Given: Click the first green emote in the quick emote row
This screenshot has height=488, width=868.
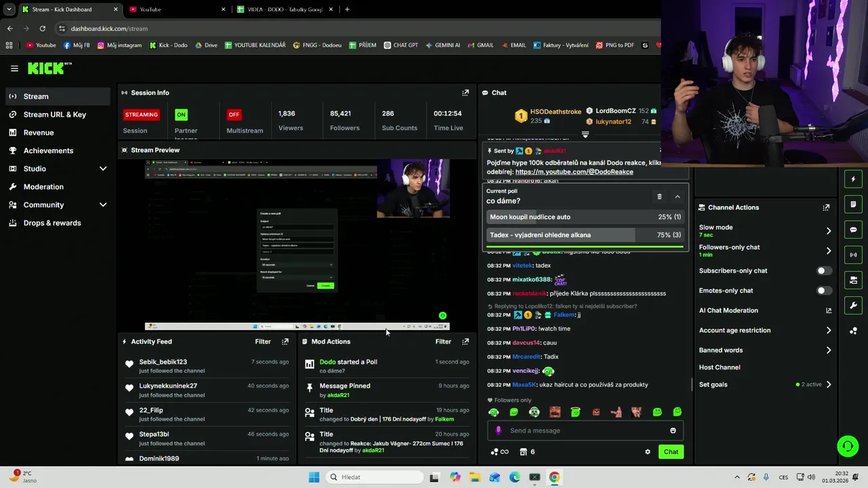Looking at the screenshot, I should tap(494, 412).
